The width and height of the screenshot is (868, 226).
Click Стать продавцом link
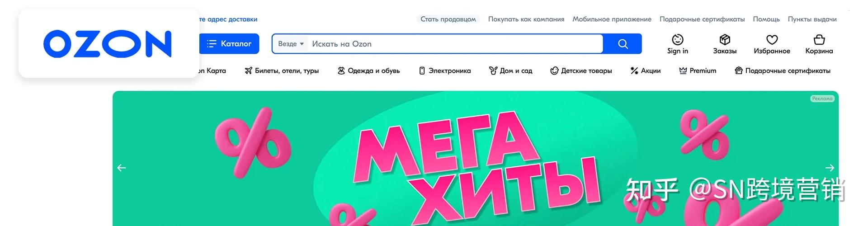coord(448,19)
